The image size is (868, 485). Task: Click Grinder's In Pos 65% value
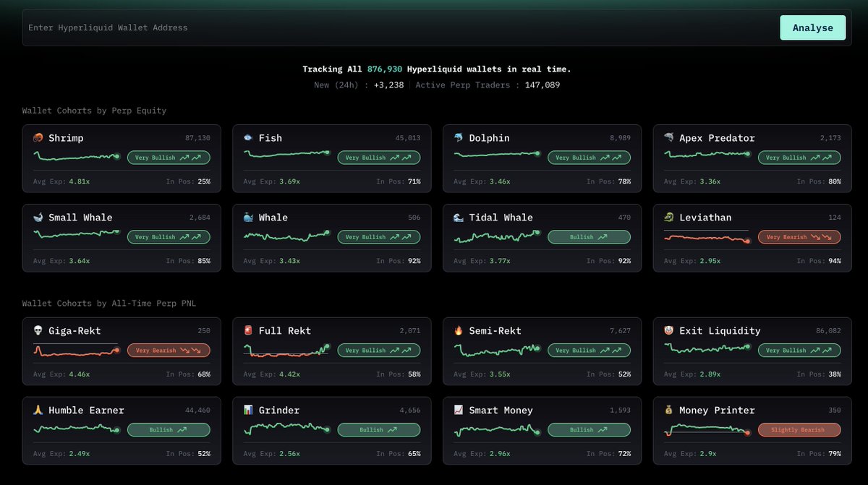coord(414,454)
